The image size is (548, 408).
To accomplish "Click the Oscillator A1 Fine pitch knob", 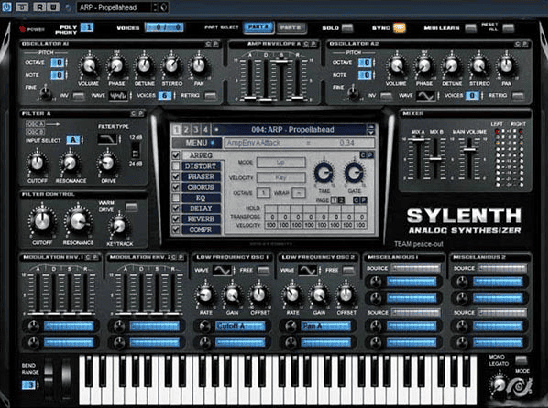I will tap(45, 93).
